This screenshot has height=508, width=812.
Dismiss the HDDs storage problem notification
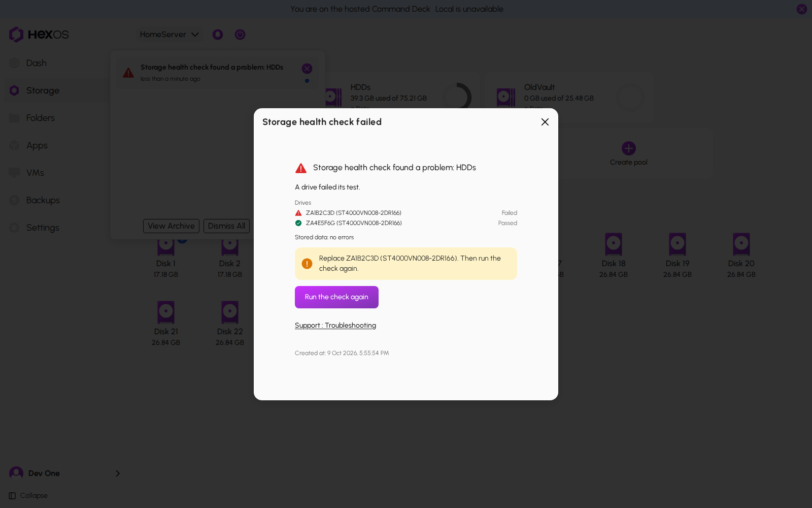click(307, 69)
